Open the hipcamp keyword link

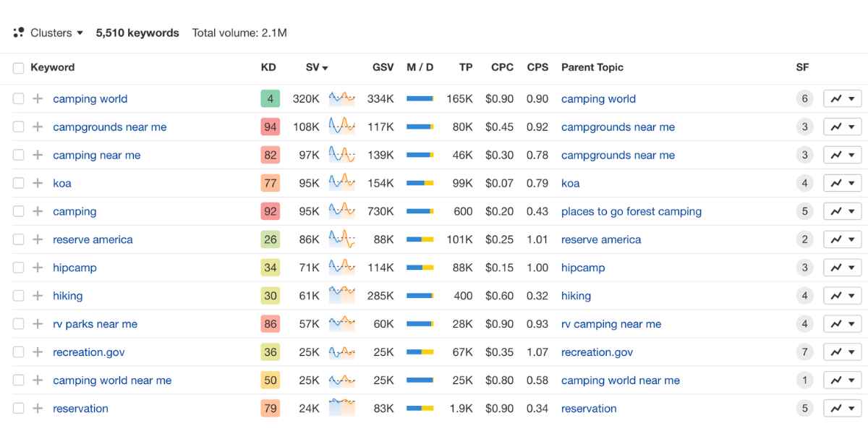pyautogui.click(x=75, y=268)
